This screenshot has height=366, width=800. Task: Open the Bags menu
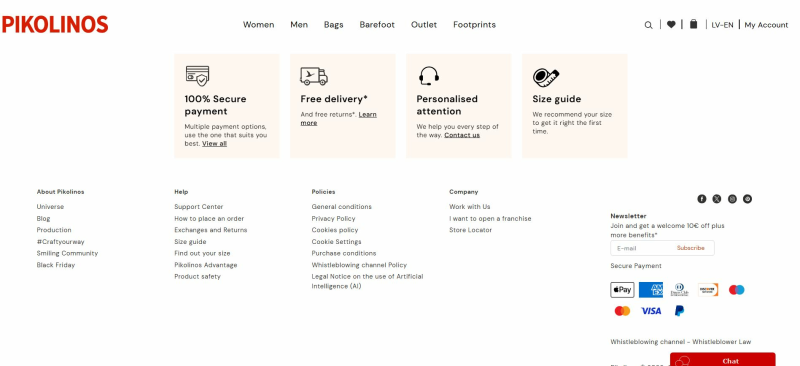(334, 25)
